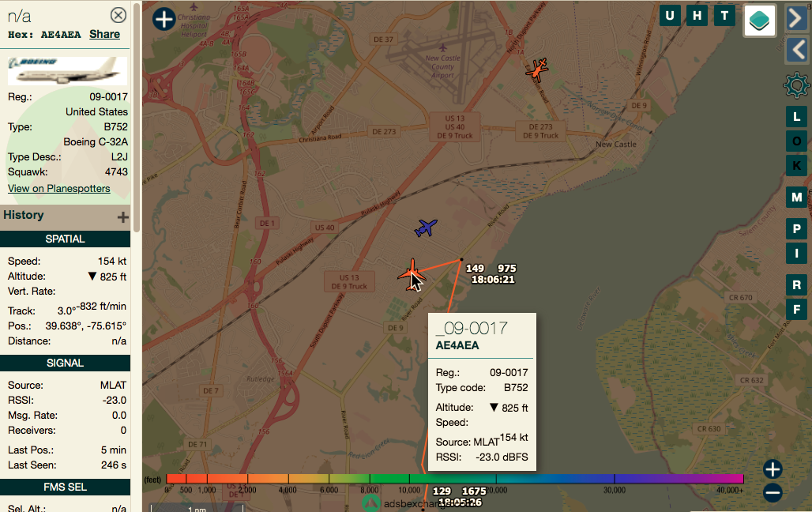Toggle the L map option
The image size is (812, 512).
tap(796, 117)
